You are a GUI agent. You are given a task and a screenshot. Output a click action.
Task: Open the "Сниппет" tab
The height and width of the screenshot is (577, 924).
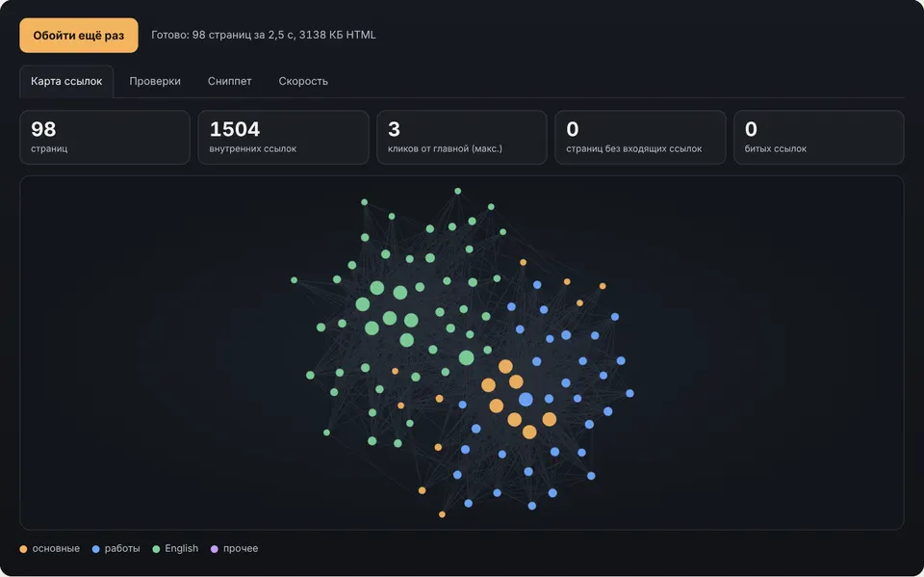230,82
